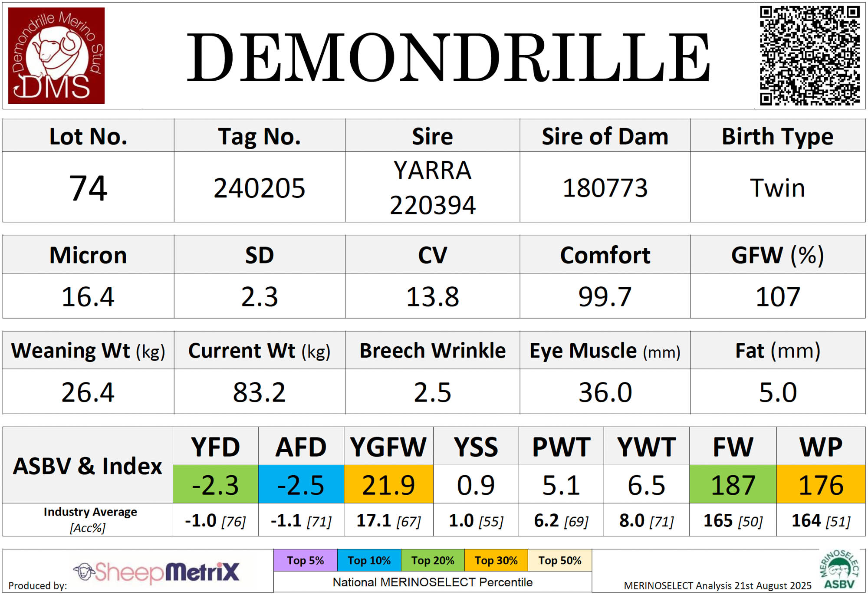
Task: Click the Birth Type value Twin
Action: coord(777,187)
